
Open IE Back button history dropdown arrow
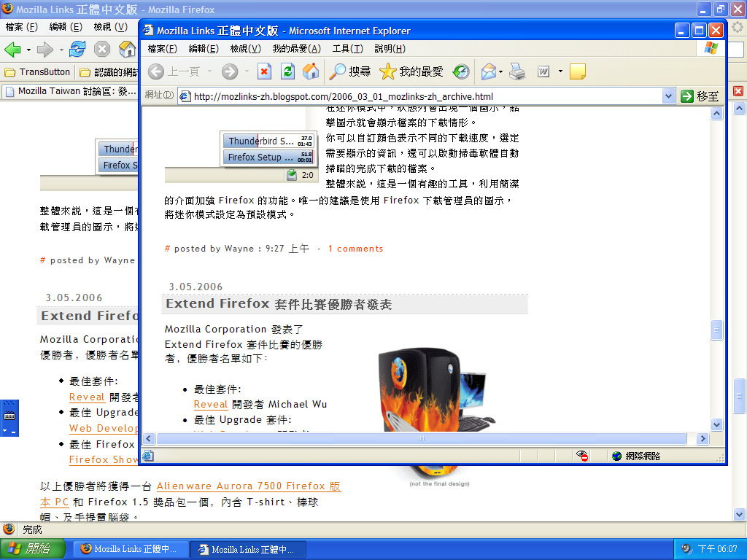tap(209, 72)
